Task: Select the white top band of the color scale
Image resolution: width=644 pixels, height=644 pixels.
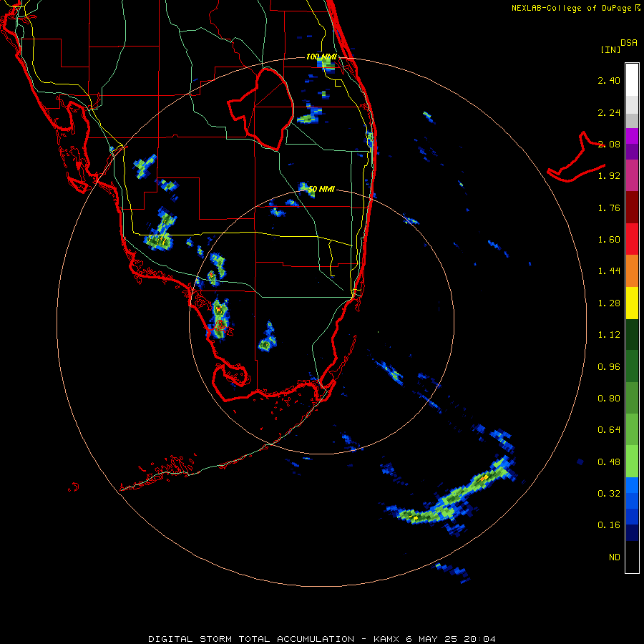Action: [632, 80]
